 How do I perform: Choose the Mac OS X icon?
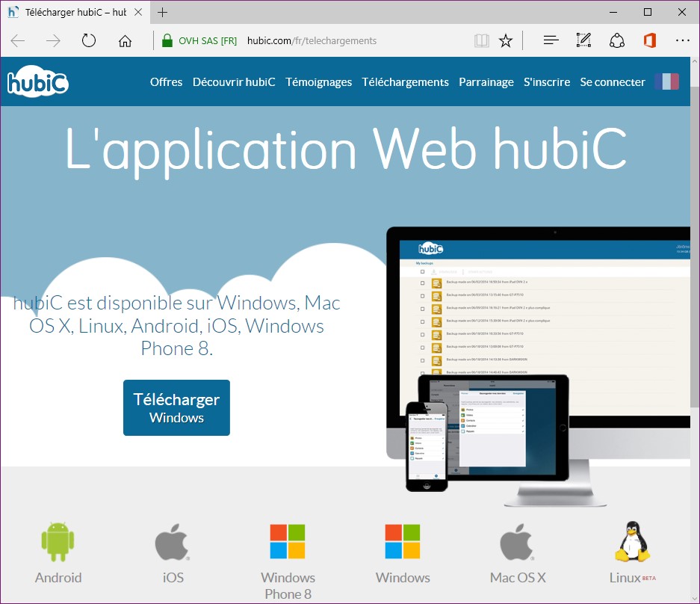pyautogui.click(x=518, y=543)
